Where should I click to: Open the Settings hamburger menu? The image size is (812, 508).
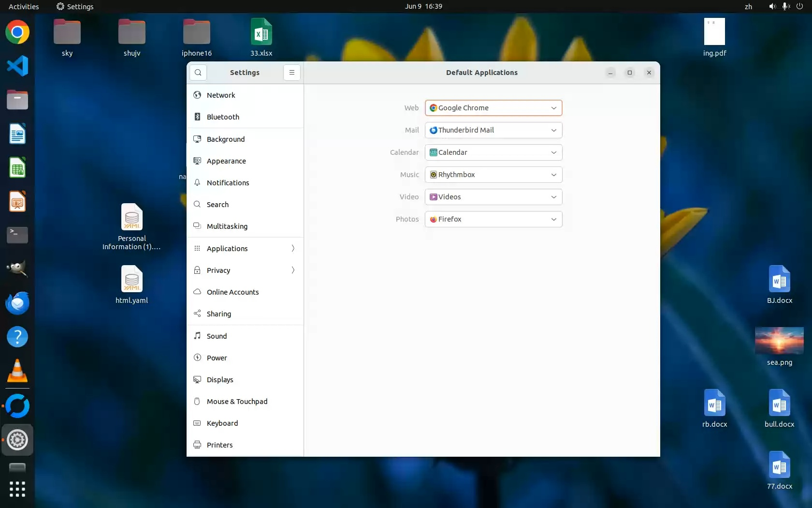291,73
